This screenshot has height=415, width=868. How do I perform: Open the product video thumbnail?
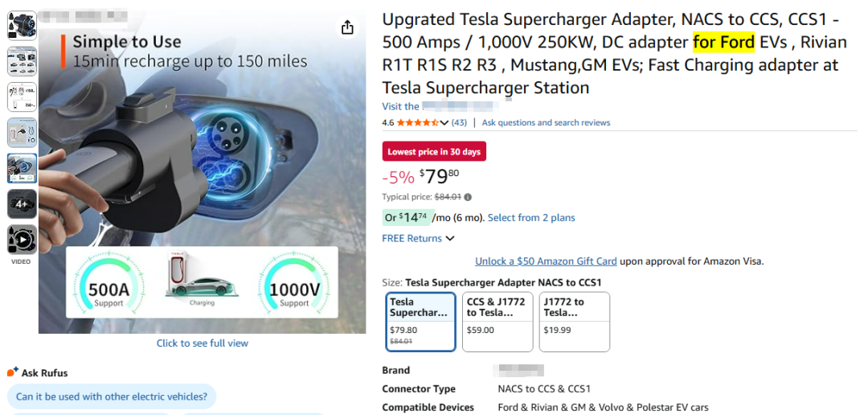click(x=22, y=240)
